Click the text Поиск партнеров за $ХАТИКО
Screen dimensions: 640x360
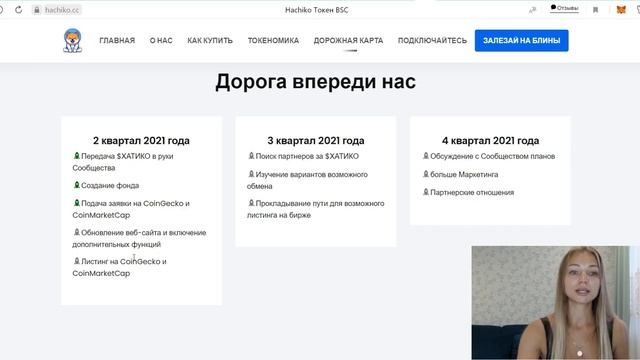point(307,156)
